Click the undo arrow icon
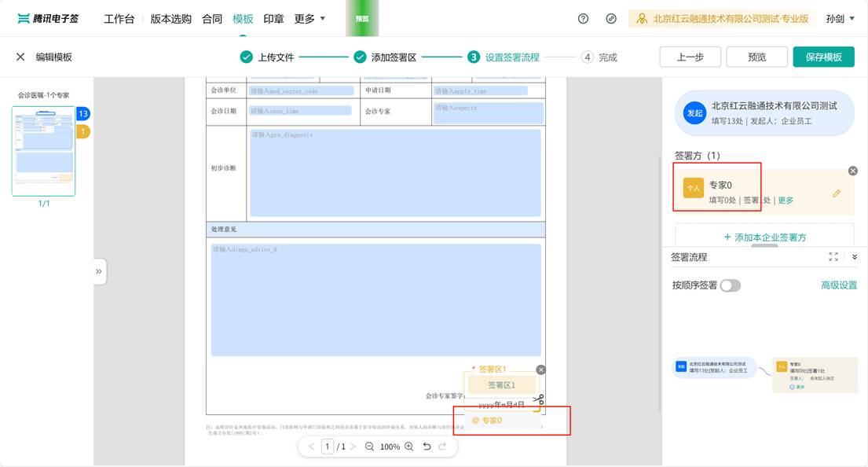This screenshot has height=467, width=868. (427, 447)
